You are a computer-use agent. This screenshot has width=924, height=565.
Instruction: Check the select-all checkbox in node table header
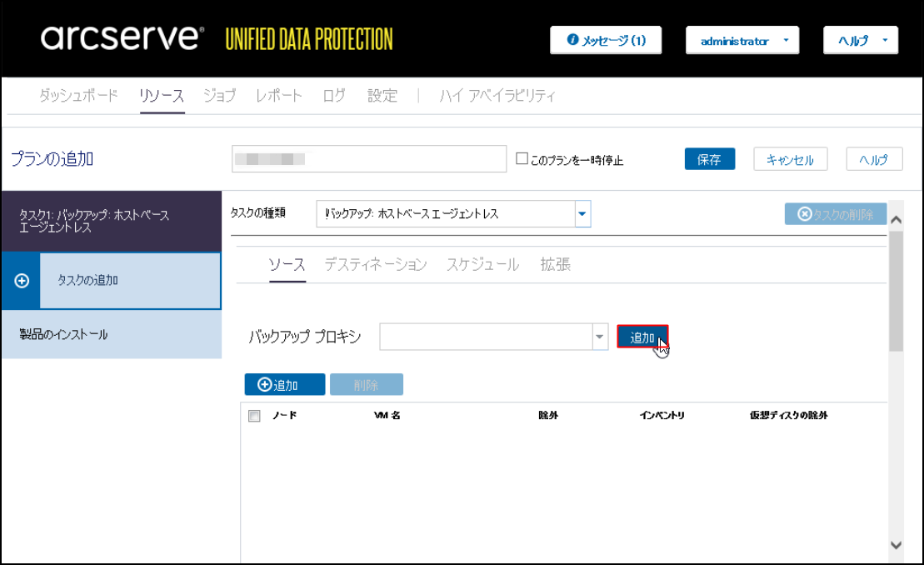pos(254,416)
